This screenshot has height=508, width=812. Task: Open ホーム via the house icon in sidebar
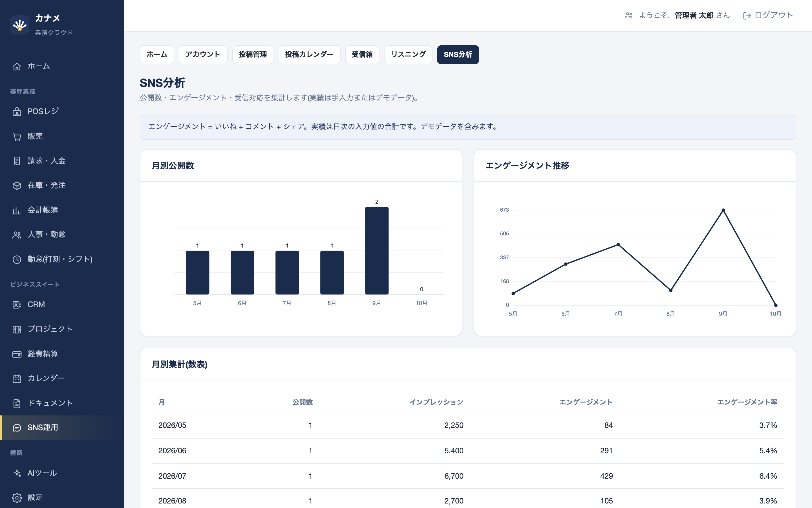click(17, 67)
